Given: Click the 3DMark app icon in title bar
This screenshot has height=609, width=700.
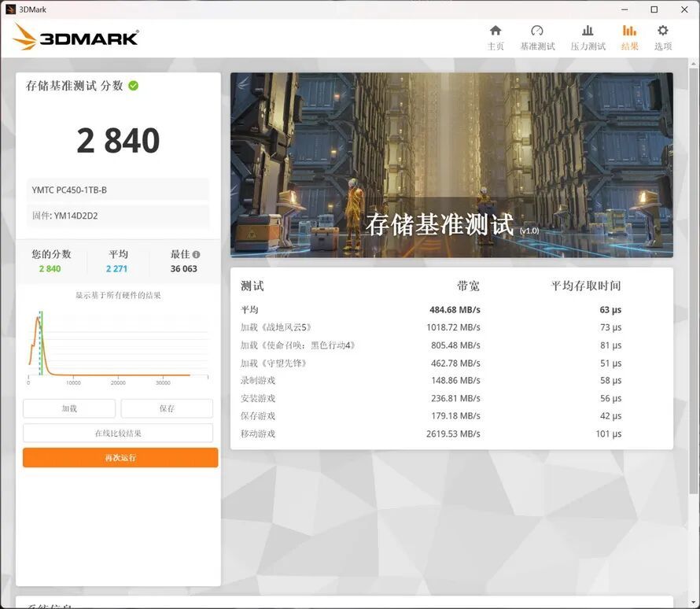Looking at the screenshot, I should [9, 9].
